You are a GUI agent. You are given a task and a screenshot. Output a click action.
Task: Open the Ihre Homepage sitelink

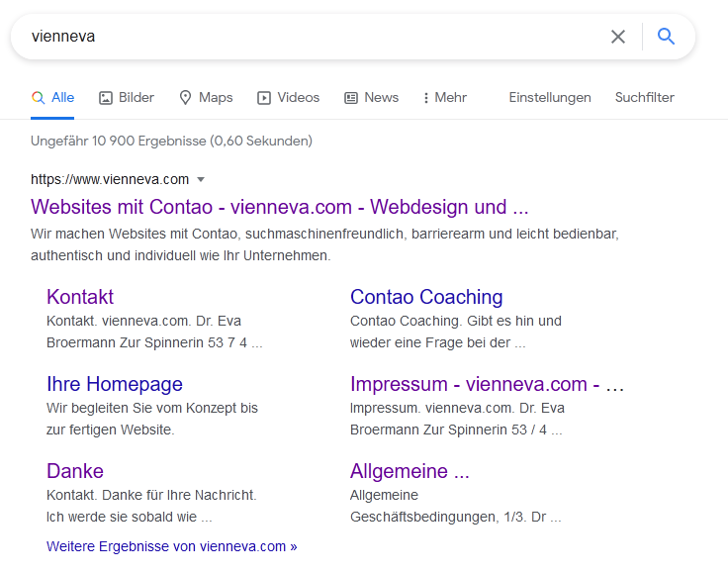[x=115, y=384]
